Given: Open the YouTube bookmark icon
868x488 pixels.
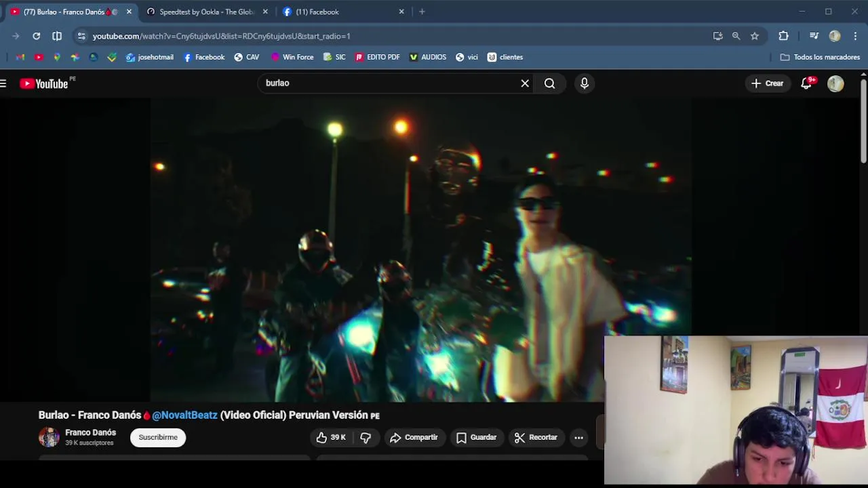Looking at the screenshot, I should click(39, 57).
